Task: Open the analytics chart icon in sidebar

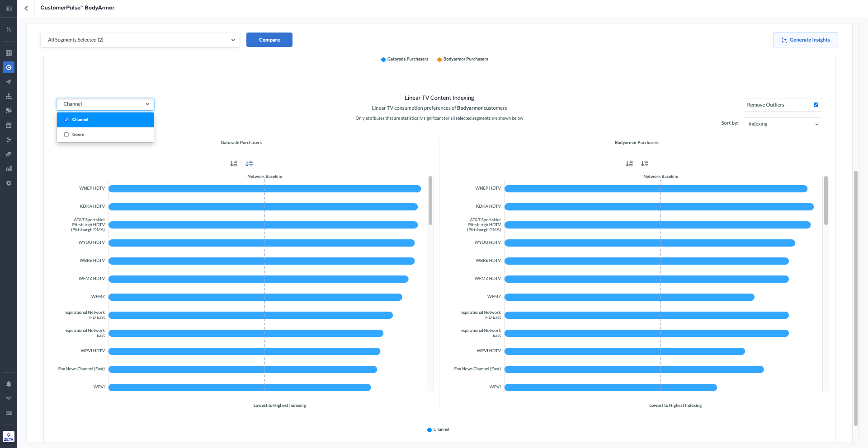Action: coord(9,168)
